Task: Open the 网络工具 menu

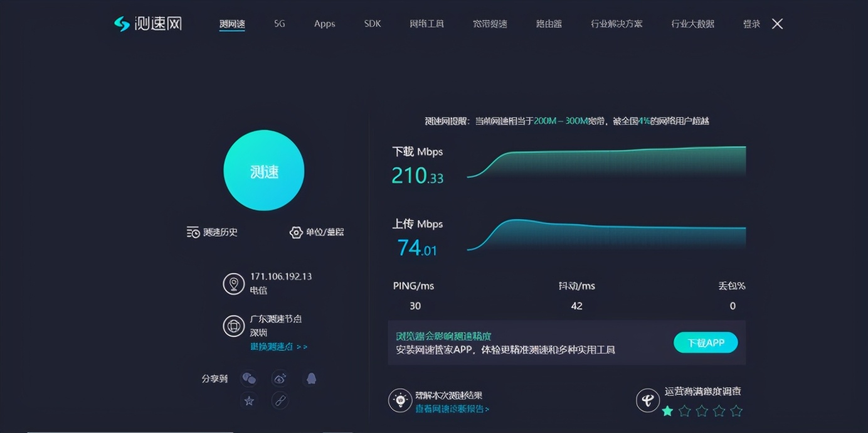Action: tap(427, 24)
